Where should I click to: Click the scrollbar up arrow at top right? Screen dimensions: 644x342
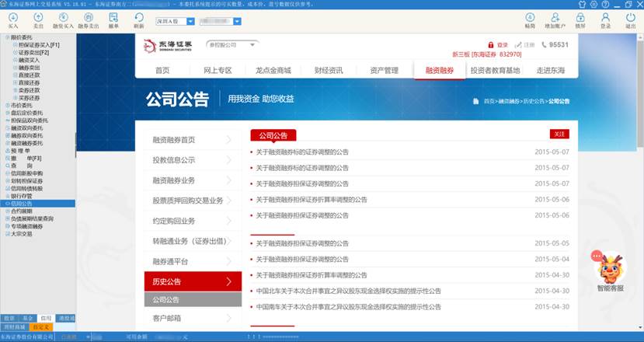[x=640, y=37]
